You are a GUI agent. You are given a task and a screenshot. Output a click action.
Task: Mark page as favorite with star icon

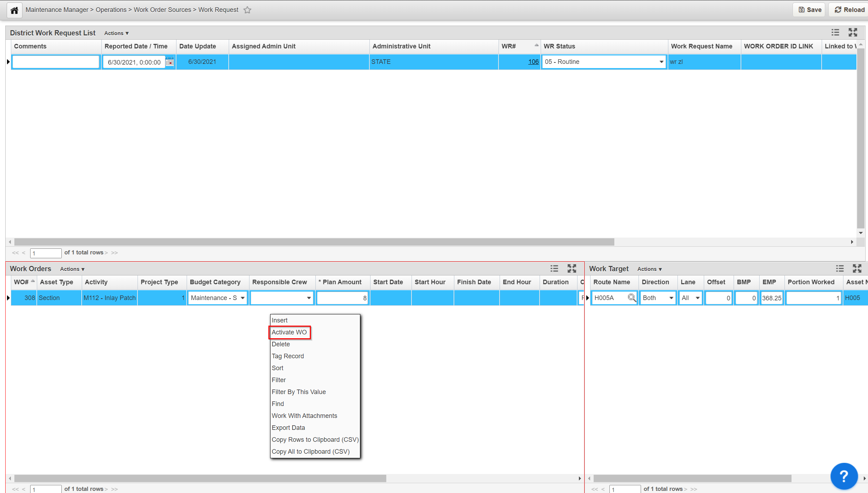pyautogui.click(x=247, y=10)
